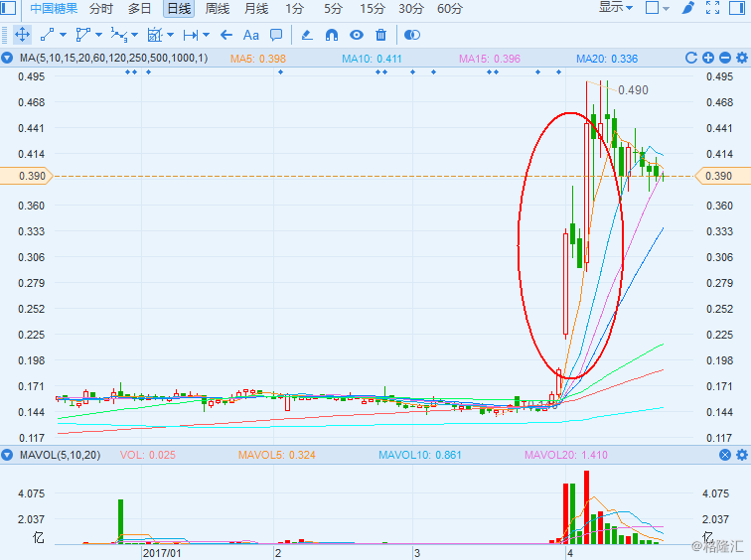Zoom in chart with plus icon
The image size is (751, 560).
click(708, 58)
